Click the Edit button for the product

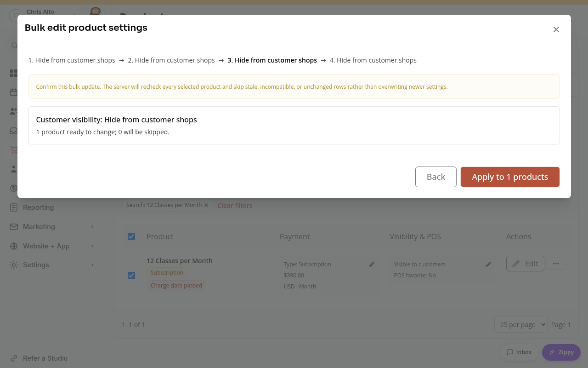coord(525,264)
